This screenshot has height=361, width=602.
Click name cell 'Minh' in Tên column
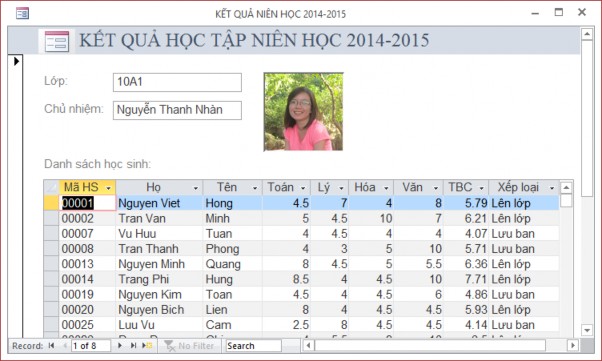(x=232, y=218)
